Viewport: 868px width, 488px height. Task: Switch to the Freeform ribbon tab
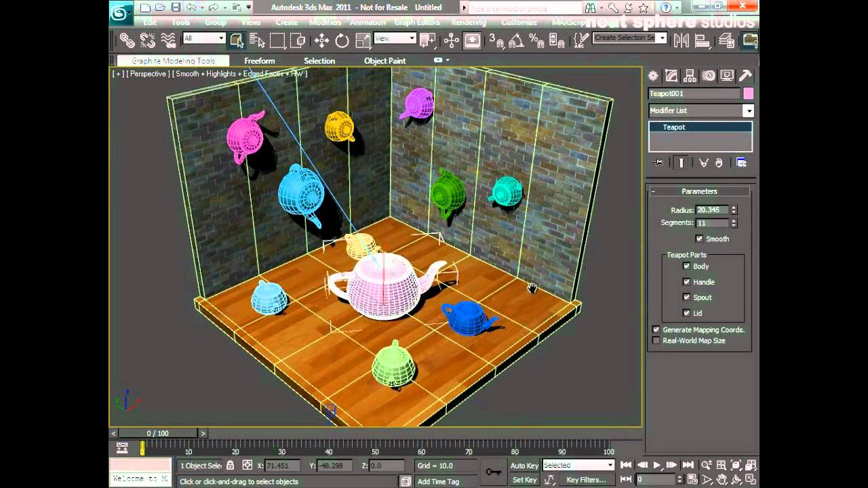point(260,61)
